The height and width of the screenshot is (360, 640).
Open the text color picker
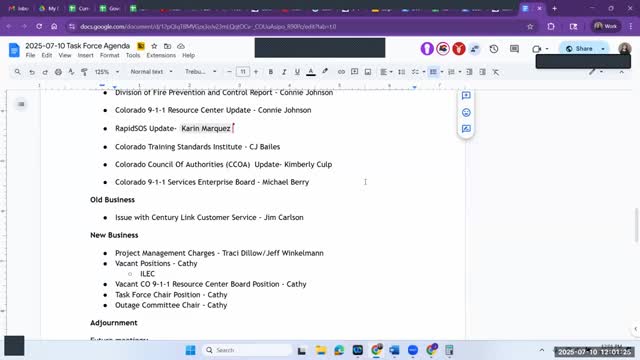click(311, 72)
